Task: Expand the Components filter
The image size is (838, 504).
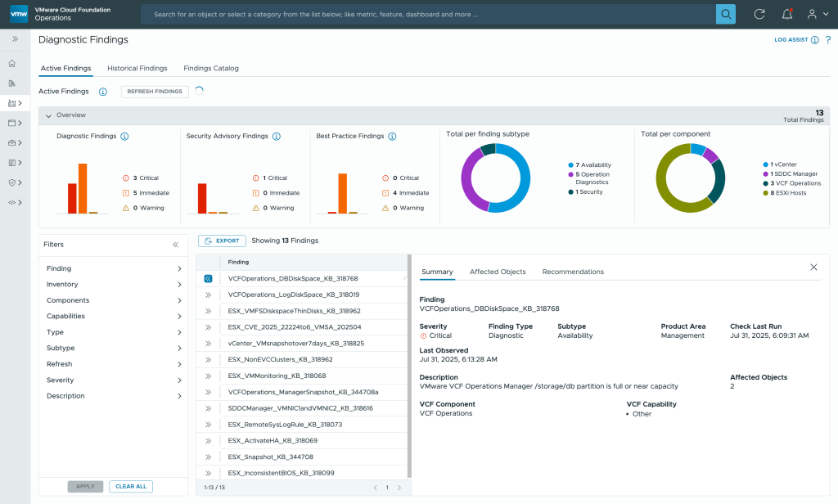Action: click(x=113, y=300)
